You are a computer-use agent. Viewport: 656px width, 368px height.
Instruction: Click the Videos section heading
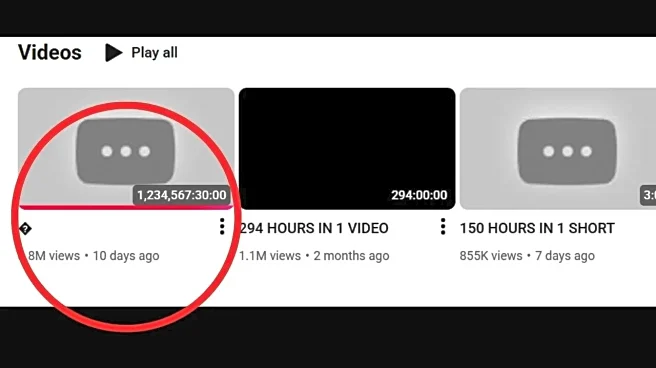coord(50,53)
